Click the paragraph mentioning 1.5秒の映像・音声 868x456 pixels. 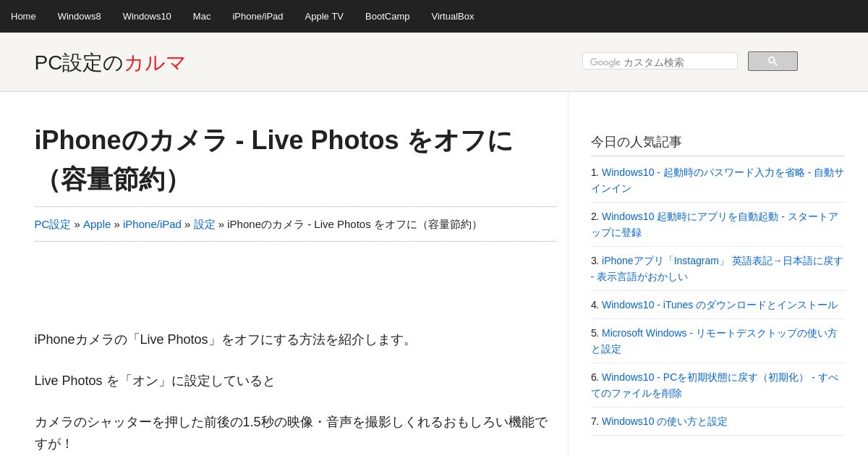point(292,433)
